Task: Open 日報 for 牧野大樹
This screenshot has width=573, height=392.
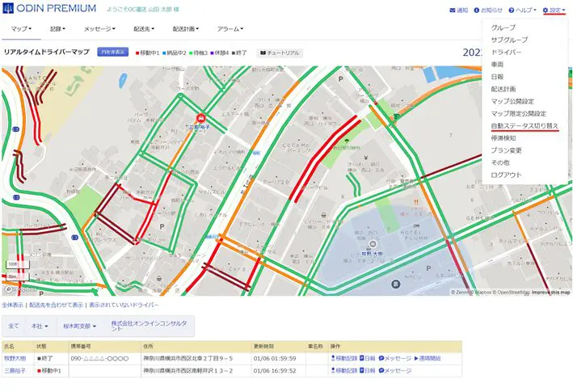Action: pyautogui.click(x=367, y=357)
